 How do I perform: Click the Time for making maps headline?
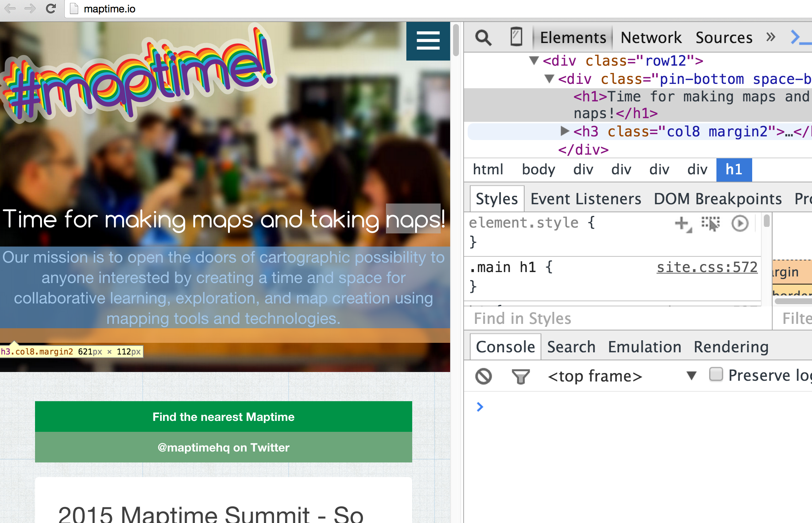pos(223,220)
